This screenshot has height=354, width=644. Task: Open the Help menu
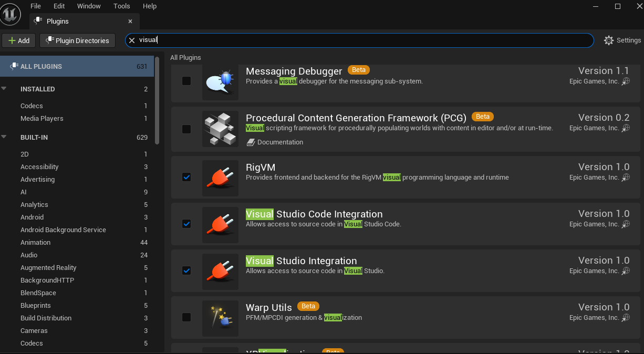[150, 6]
